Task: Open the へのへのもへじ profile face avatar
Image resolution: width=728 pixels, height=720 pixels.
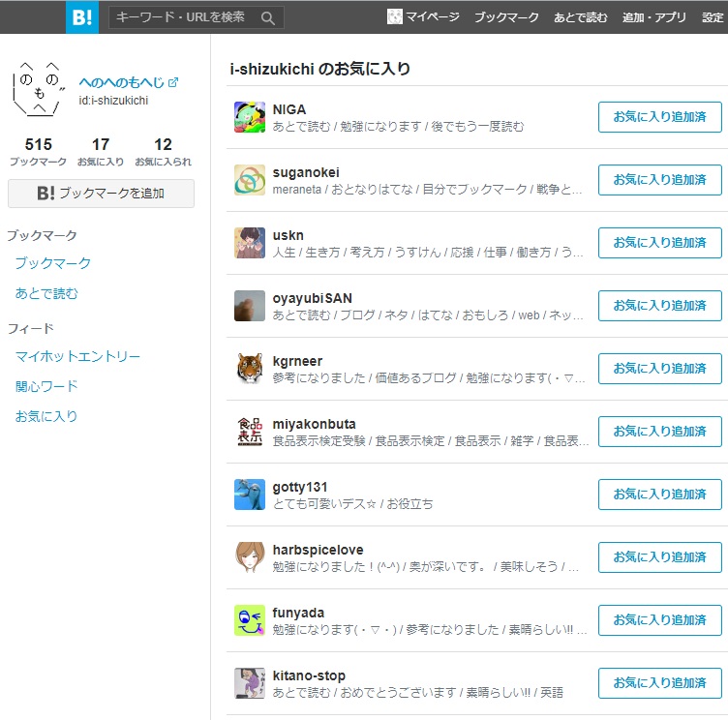Action: (x=39, y=89)
